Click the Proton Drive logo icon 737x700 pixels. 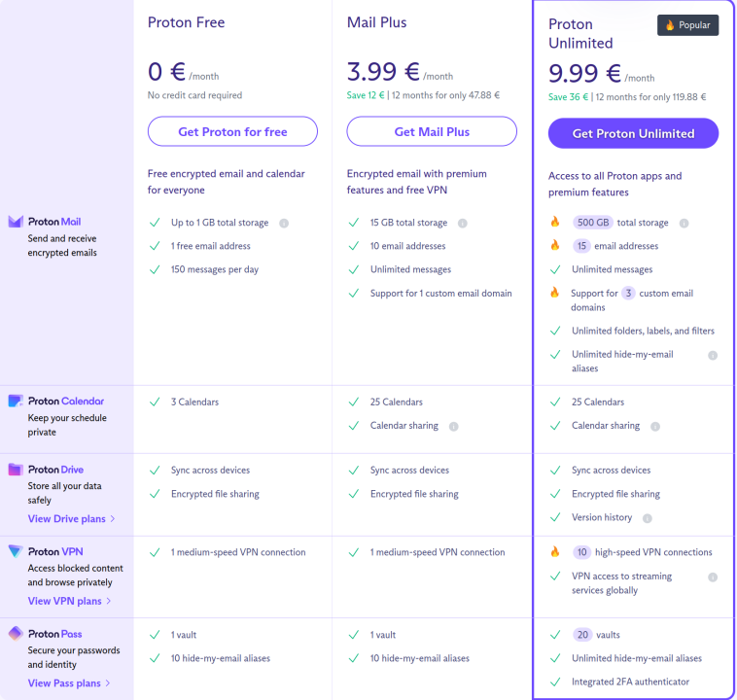(x=16, y=470)
